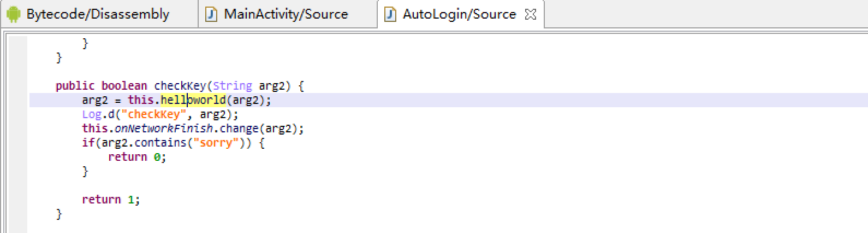
Task: Switch to the Bytecode/Disassembly tab
Action: point(98,14)
